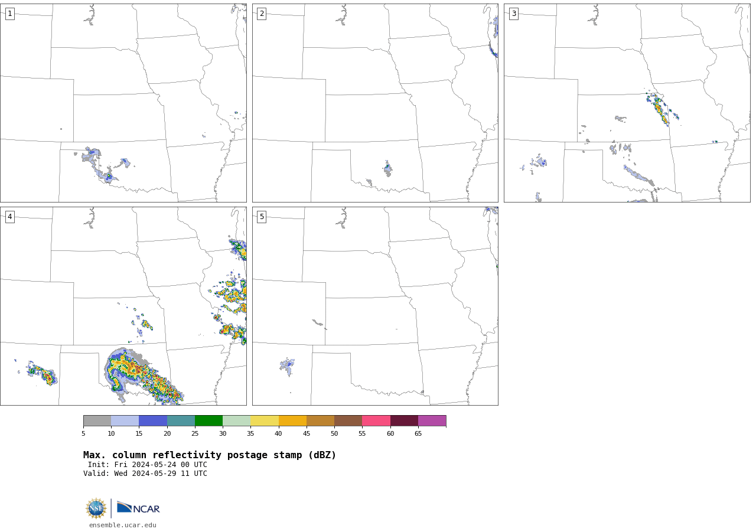Click the Valid: Wed 2024-05-29 11 UTC line
Viewport: 756px width, 532px height.
[145, 474]
